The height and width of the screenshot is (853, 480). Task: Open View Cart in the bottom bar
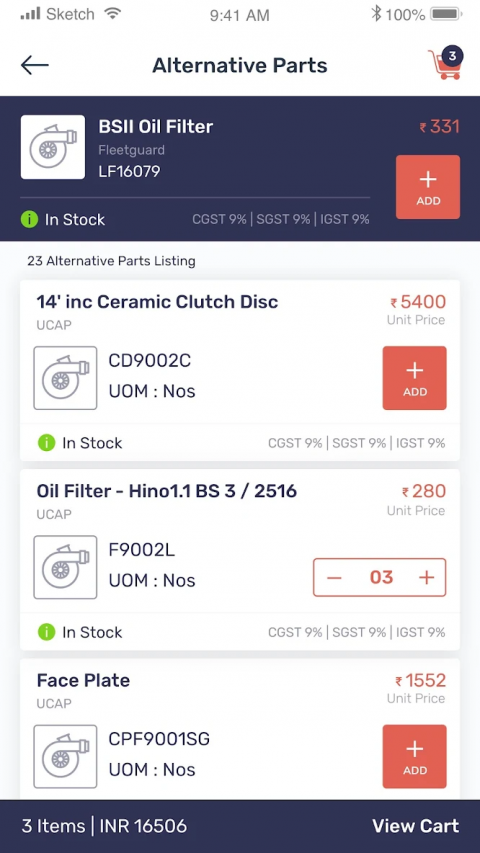pyautogui.click(x=416, y=826)
